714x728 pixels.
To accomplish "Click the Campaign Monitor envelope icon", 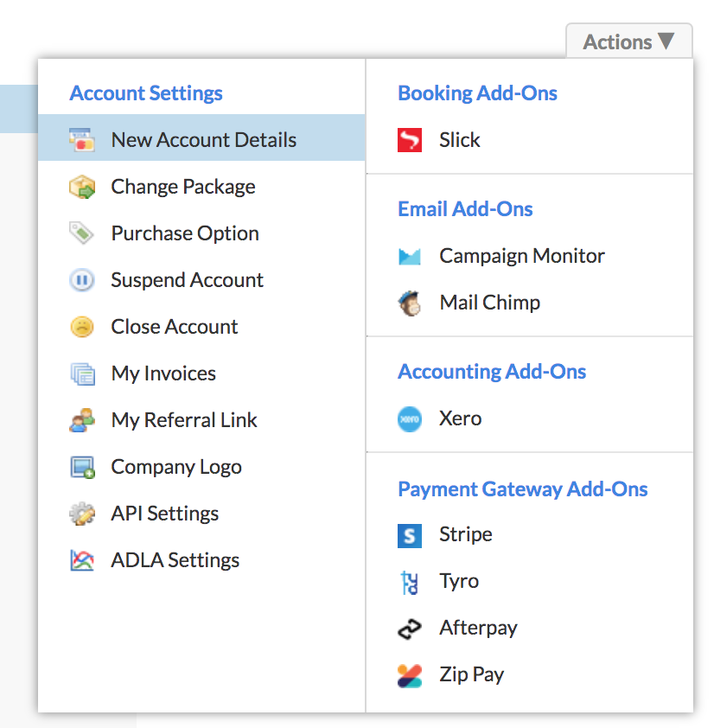I will click(x=410, y=256).
